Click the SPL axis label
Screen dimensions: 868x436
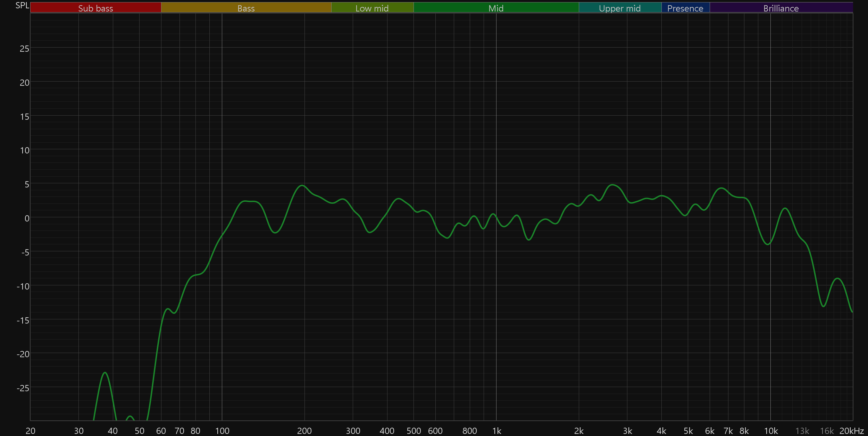coord(22,5)
